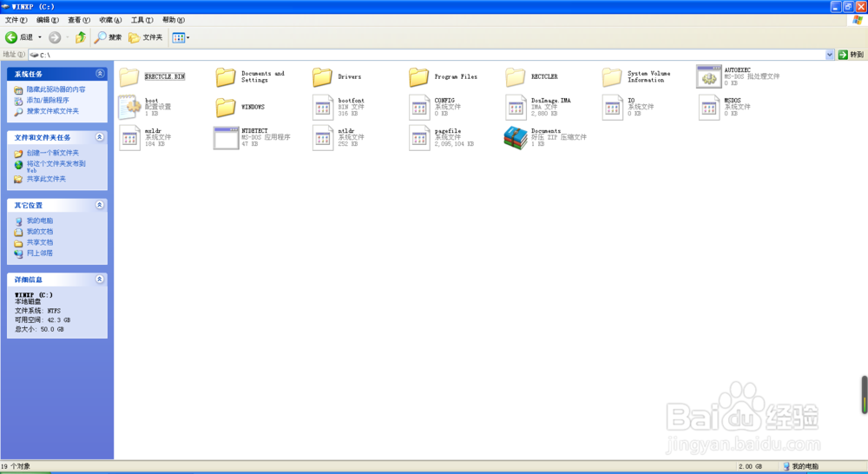Image resolution: width=868 pixels, height=474 pixels.
Task: Go up one folder level icon
Action: click(81, 37)
